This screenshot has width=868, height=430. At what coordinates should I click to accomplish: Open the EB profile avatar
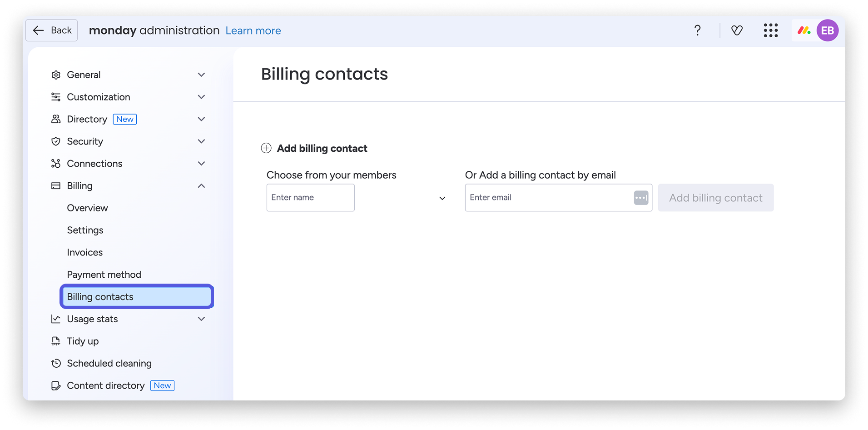[827, 30]
